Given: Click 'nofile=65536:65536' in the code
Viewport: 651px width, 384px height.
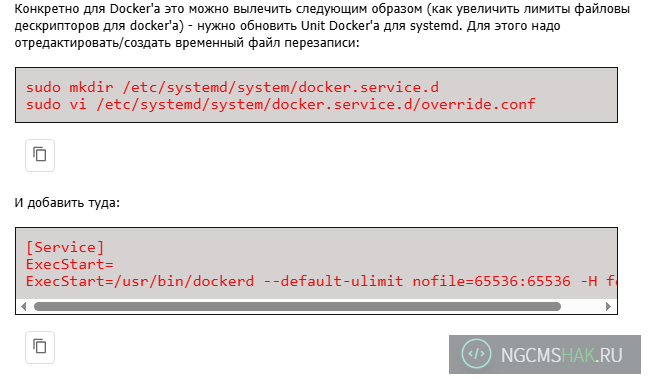Looking at the screenshot, I should coord(492,281).
